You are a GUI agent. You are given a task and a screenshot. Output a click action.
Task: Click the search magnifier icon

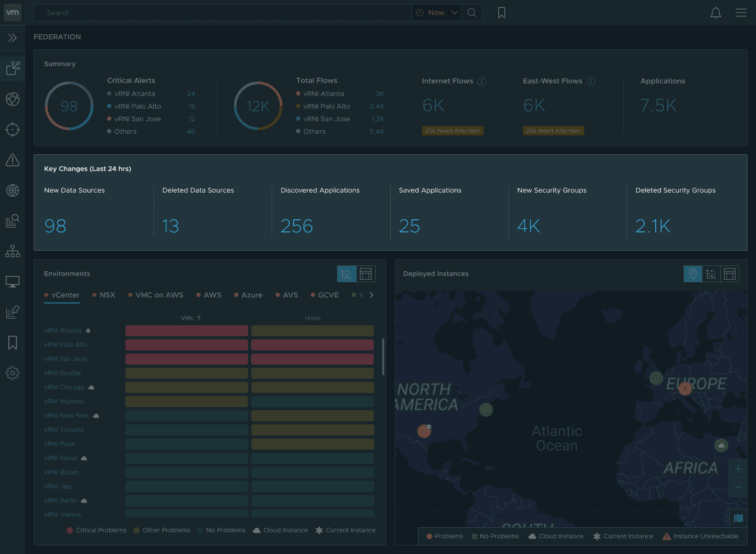click(472, 13)
